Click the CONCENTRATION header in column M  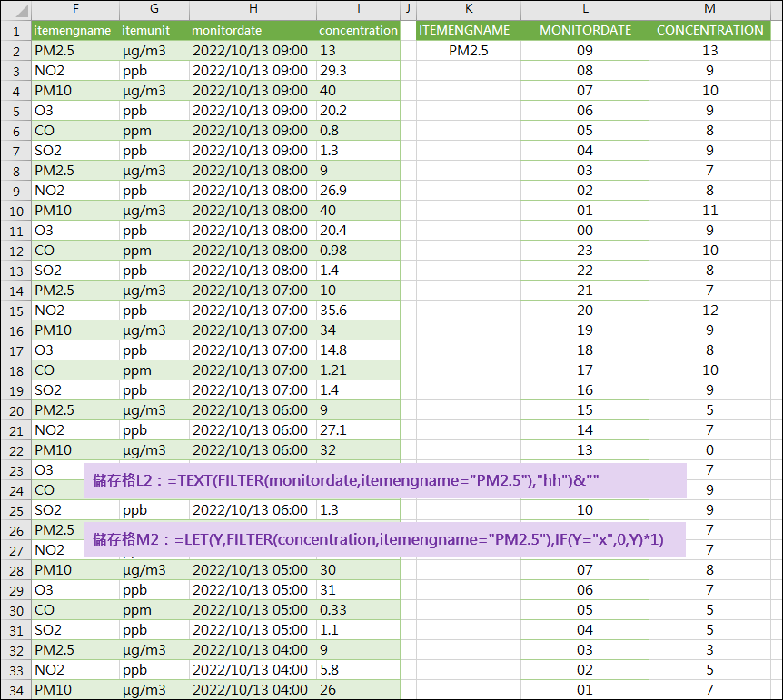pos(709,31)
